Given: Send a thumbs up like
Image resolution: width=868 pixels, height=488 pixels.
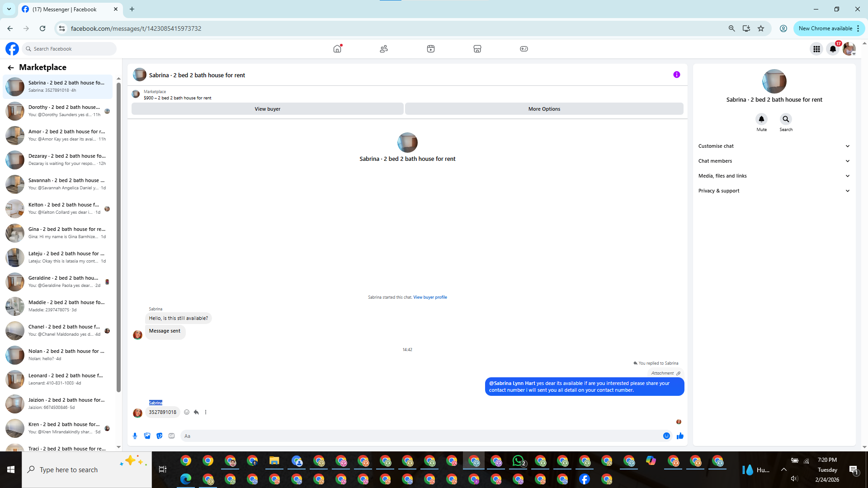Looking at the screenshot, I should 680,436.
